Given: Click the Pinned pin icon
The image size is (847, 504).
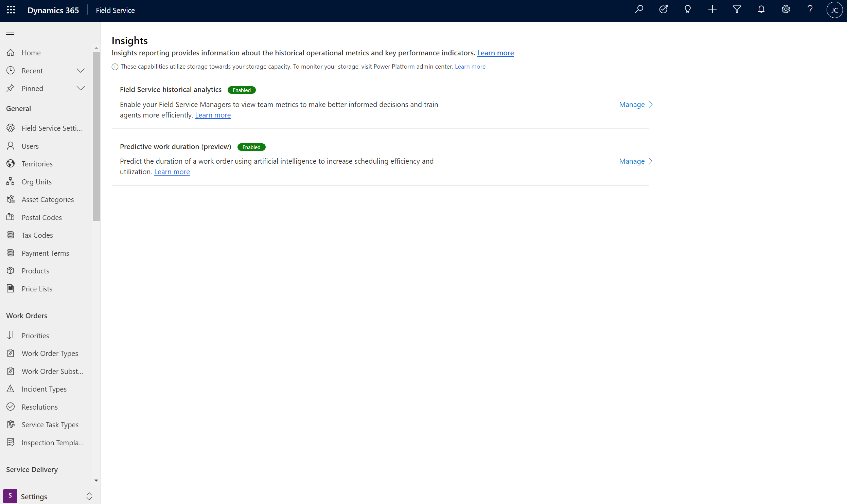Looking at the screenshot, I should pyautogui.click(x=11, y=88).
